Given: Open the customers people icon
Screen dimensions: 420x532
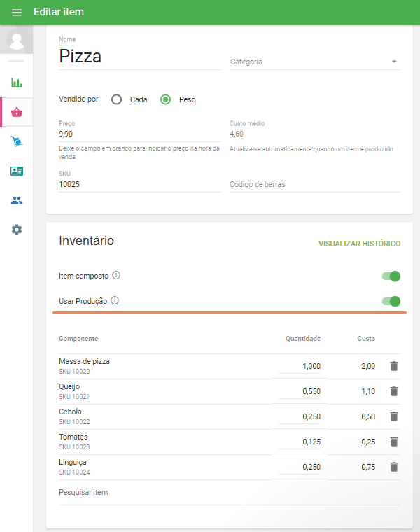Looking at the screenshot, I should pos(17,200).
